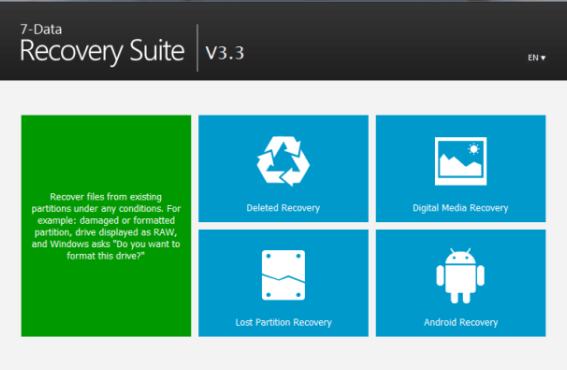Click the recycle arrows Deleted Recovery icon
567x370 pixels.
(283, 161)
